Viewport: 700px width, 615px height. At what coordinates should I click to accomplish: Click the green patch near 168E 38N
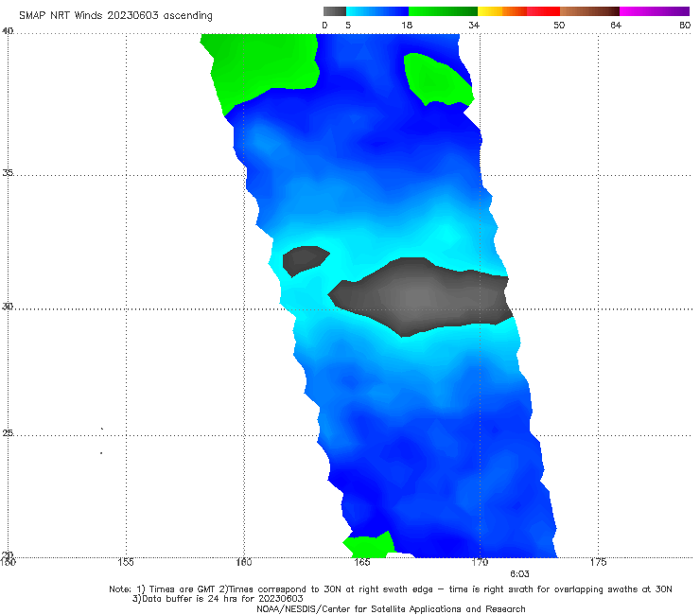tap(437, 80)
